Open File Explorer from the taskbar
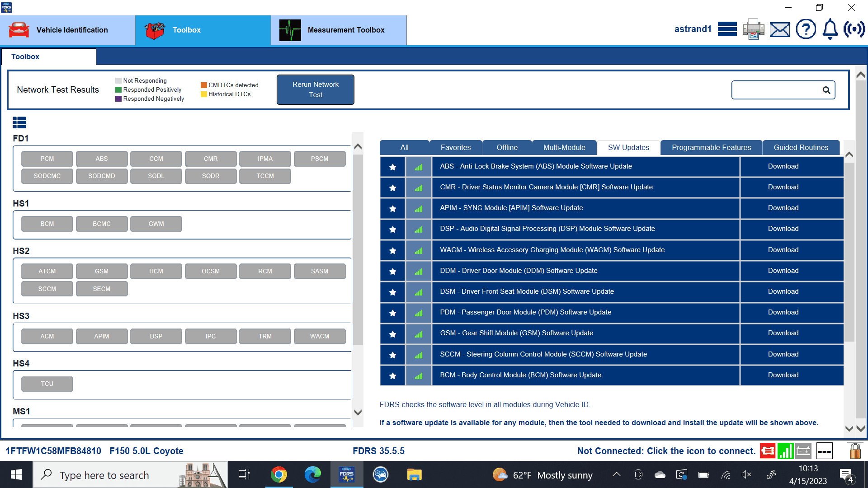Screen dimensions: 868x488 tap(414, 474)
